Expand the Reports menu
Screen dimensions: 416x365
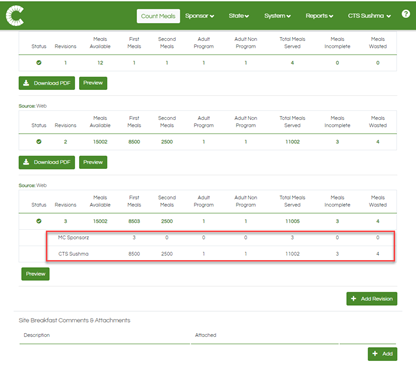pos(319,16)
